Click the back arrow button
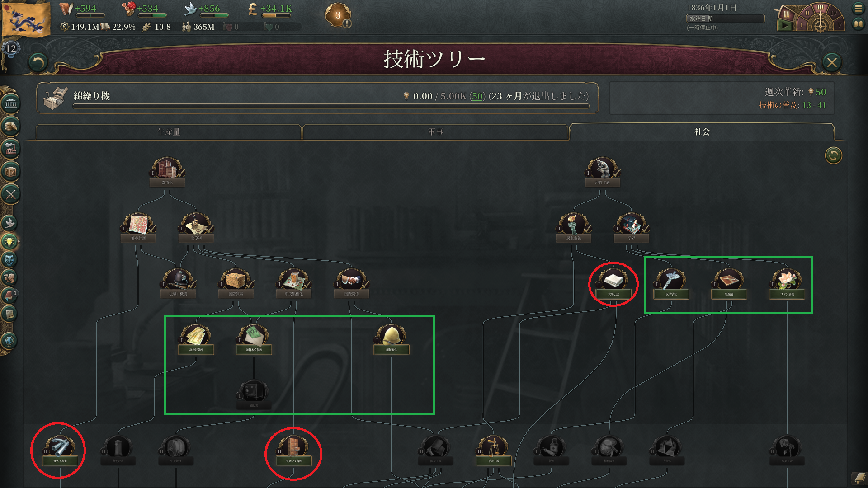This screenshot has height=488, width=868. click(x=38, y=62)
